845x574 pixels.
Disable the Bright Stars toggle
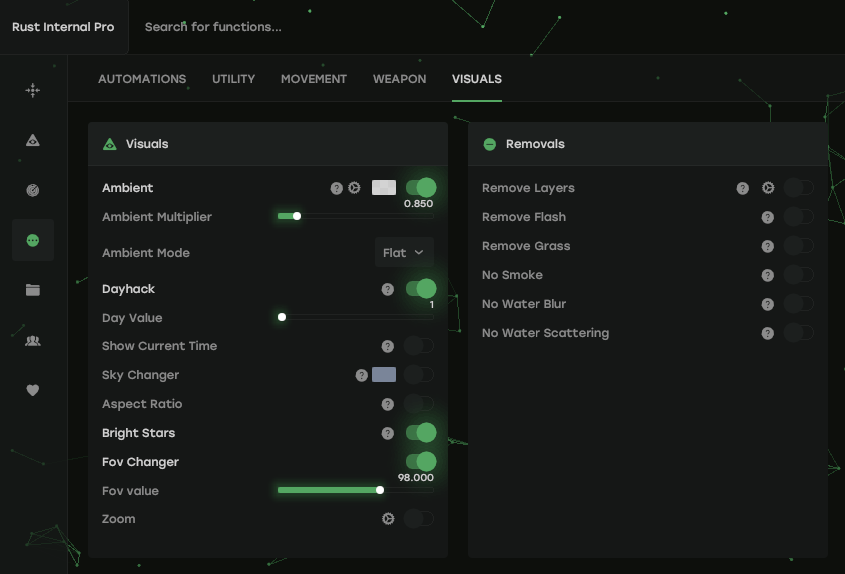[421, 433]
